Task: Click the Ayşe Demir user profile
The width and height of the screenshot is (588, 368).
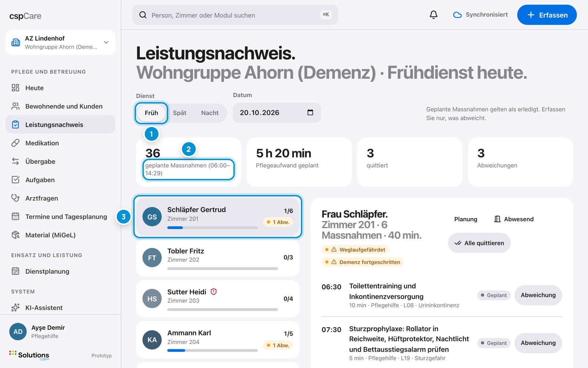Action: click(x=60, y=332)
